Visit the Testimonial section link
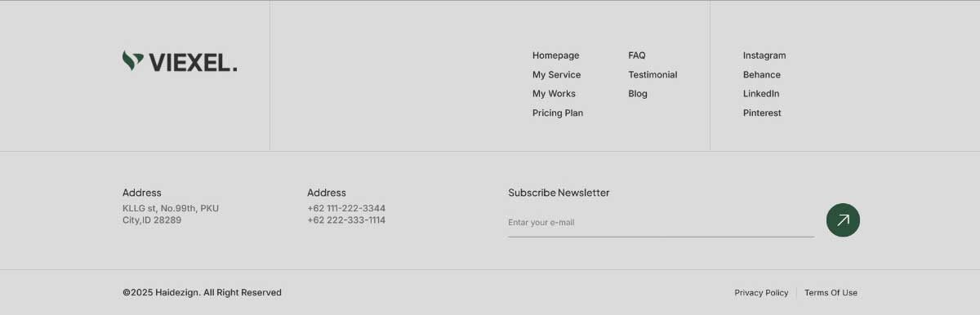 [x=653, y=75]
